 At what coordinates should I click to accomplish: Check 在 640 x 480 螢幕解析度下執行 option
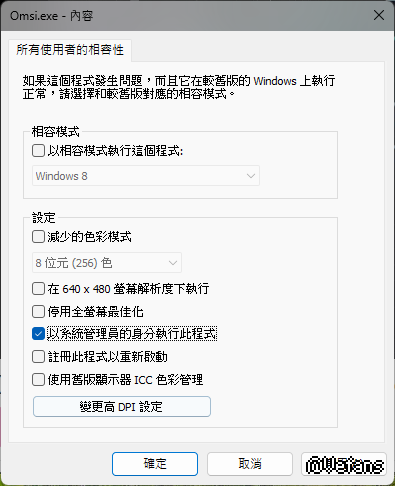tap(38, 289)
